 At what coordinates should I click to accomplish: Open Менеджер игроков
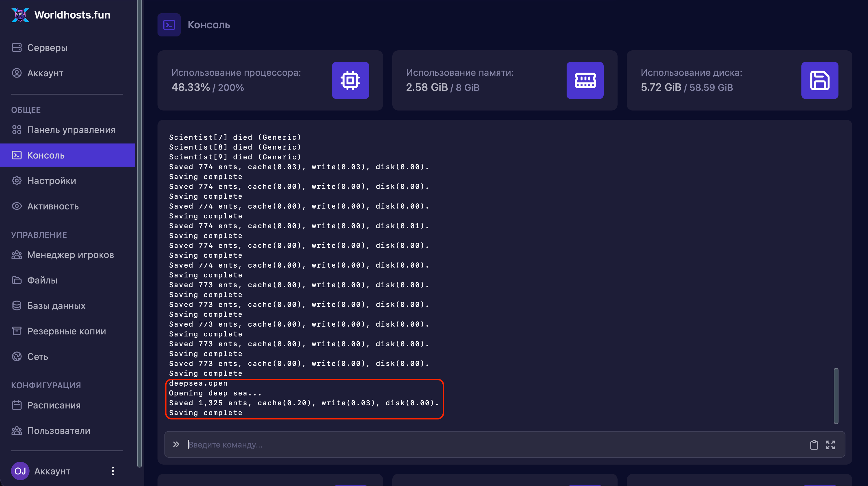[x=67, y=255]
